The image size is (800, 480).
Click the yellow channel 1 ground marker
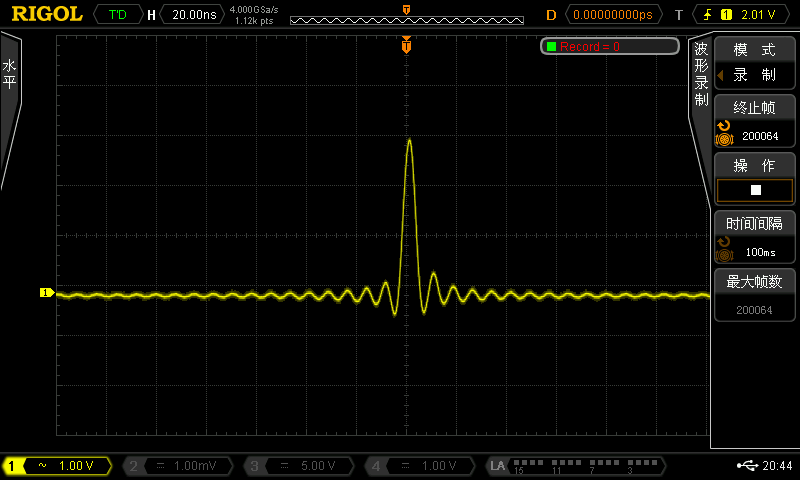(46, 292)
